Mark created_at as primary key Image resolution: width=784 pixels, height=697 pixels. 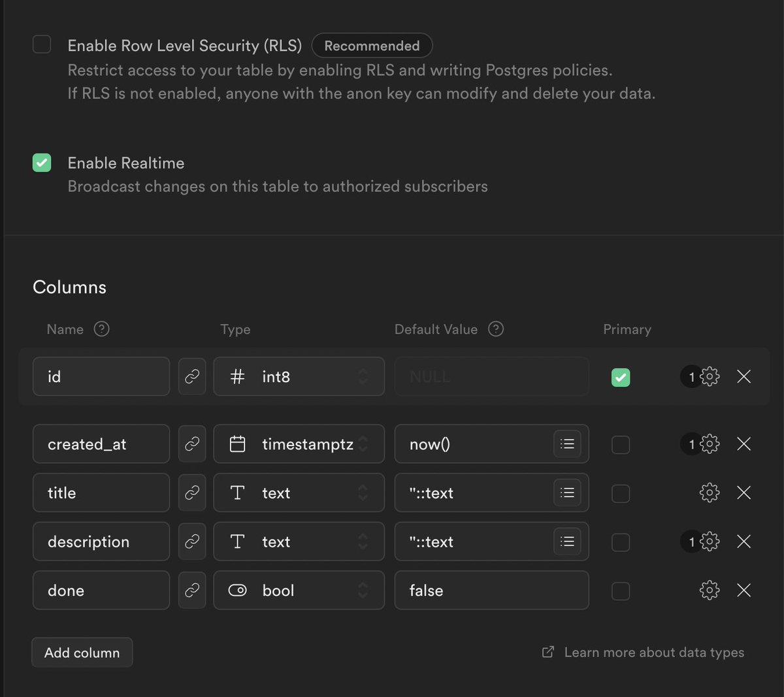pyautogui.click(x=621, y=445)
